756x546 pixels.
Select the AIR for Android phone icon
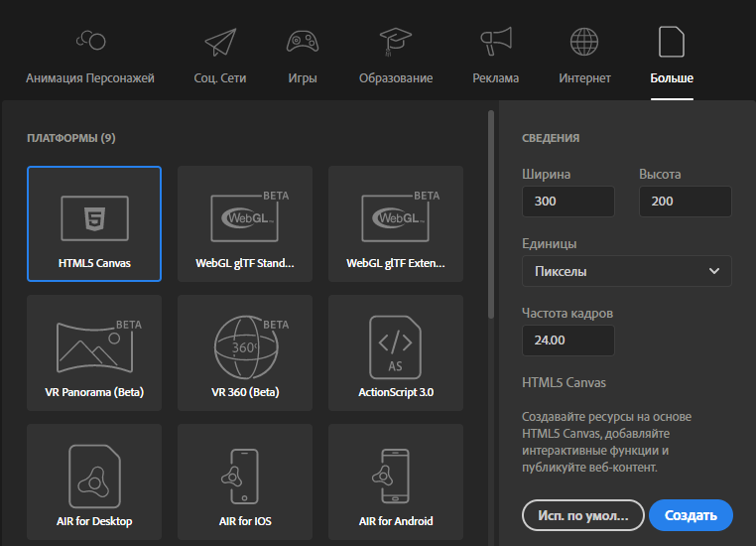click(x=391, y=477)
